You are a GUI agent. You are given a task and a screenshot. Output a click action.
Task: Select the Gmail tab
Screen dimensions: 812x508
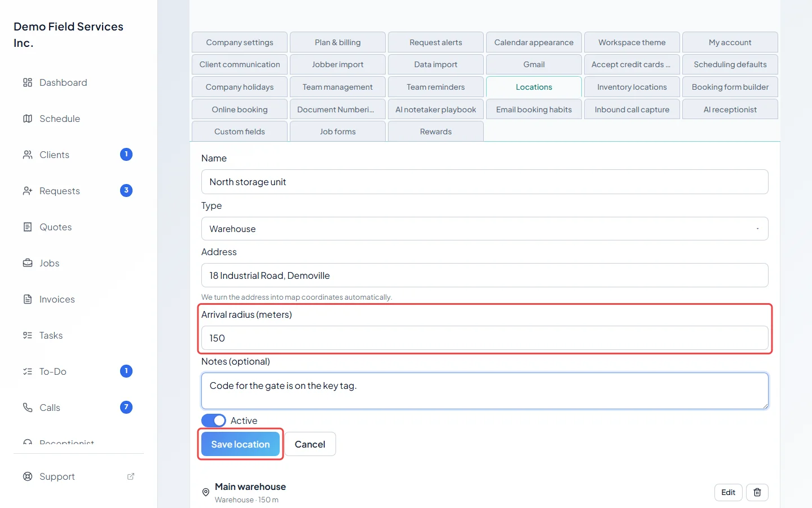pyautogui.click(x=534, y=64)
